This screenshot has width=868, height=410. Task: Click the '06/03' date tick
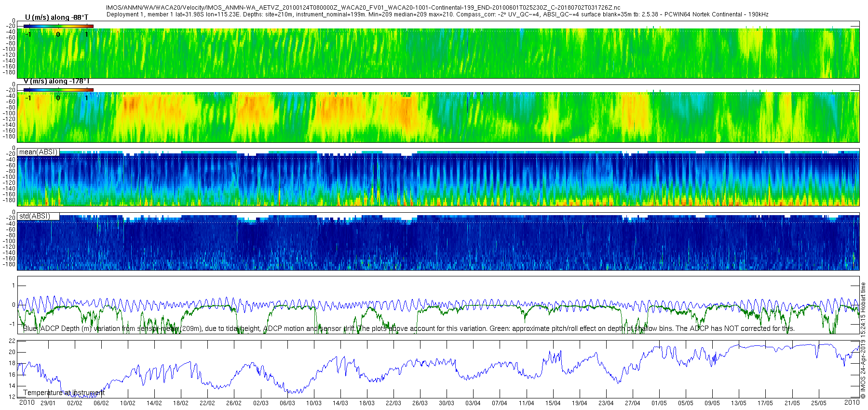pos(287,403)
